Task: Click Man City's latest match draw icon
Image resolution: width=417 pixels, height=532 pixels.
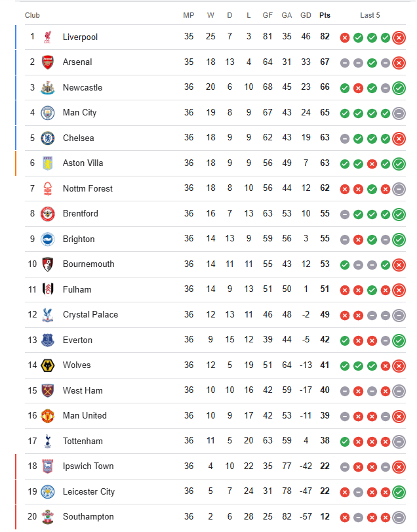Action: click(399, 113)
